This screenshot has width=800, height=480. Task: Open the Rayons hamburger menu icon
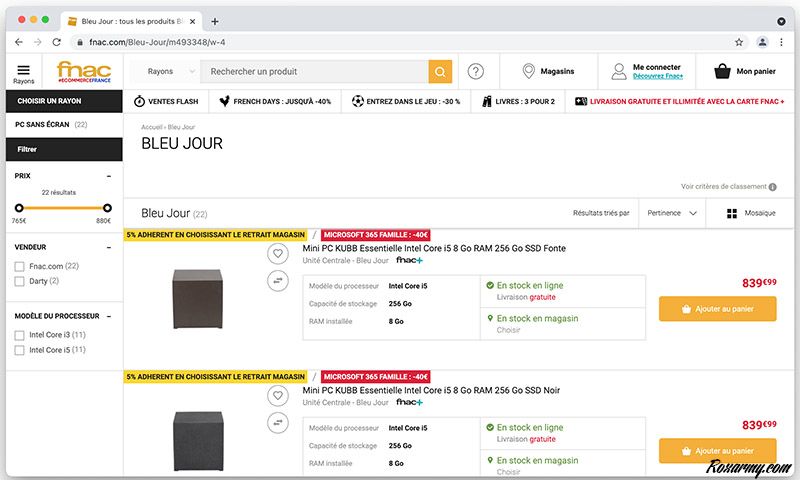23,69
